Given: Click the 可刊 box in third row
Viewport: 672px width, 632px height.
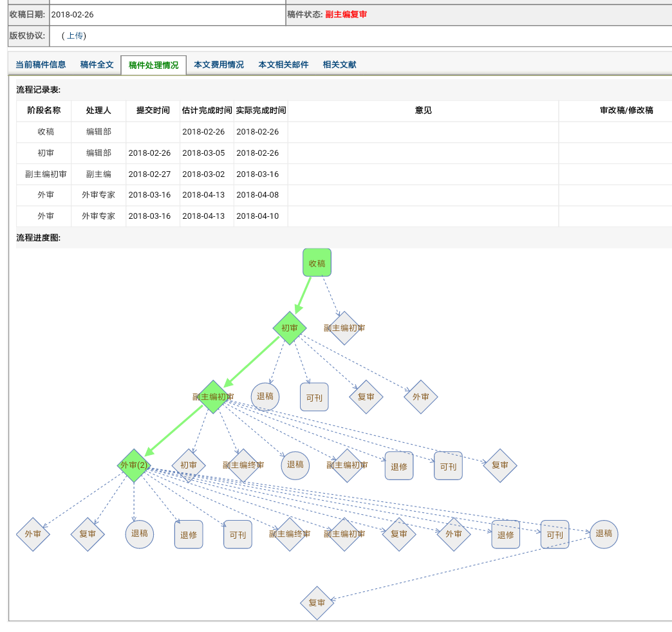Looking at the screenshot, I should pyautogui.click(x=314, y=397).
